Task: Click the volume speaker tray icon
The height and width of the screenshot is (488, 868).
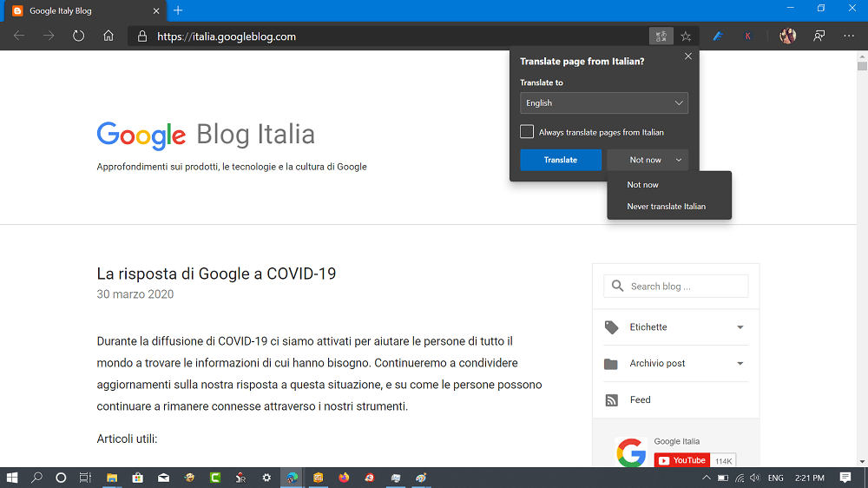Action: coord(755,478)
